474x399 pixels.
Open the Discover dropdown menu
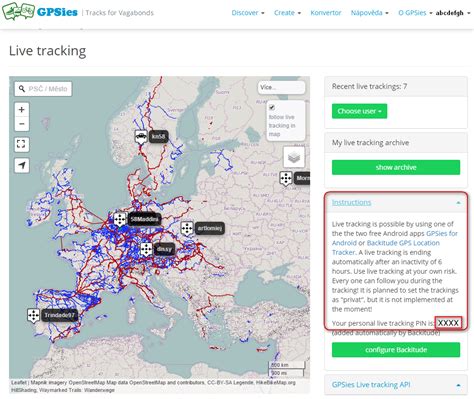point(248,13)
